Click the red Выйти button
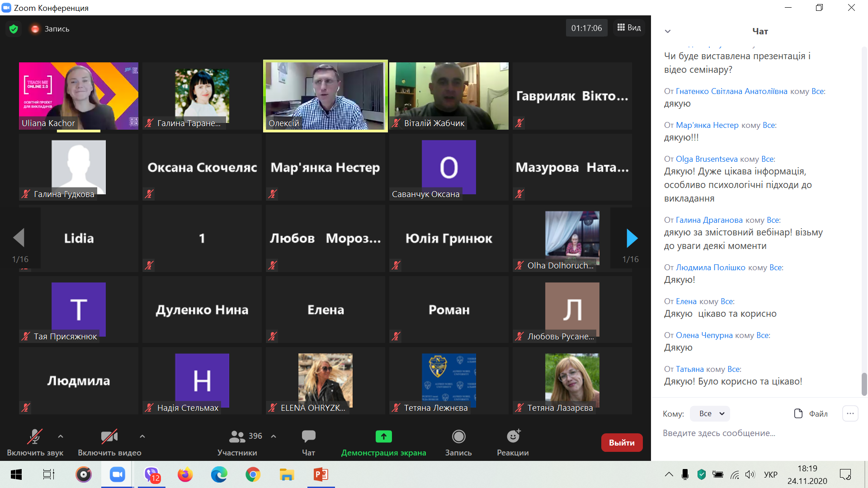Screen dimensions: 868x488 point(621,442)
